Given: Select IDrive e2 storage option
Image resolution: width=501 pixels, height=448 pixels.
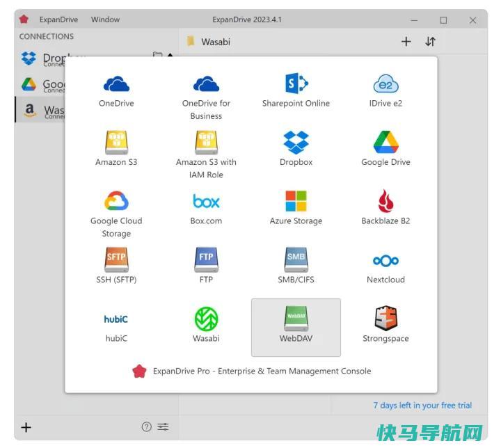Looking at the screenshot, I should (385, 92).
